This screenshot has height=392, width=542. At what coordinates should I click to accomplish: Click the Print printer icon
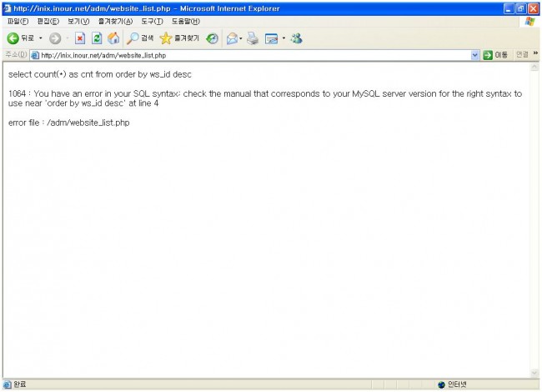253,38
